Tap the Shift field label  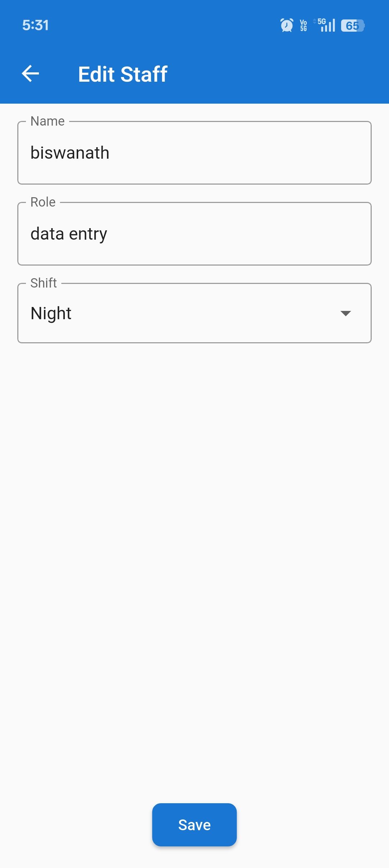(x=44, y=283)
